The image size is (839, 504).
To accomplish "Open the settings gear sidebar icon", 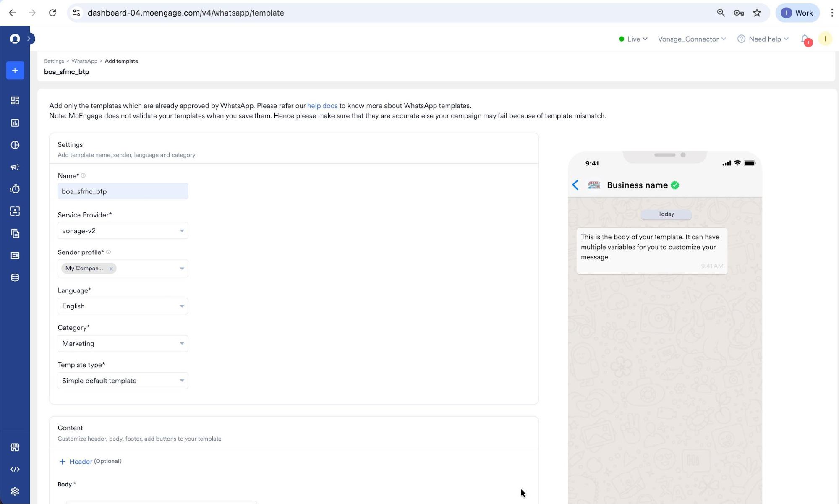I will click(x=15, y=491).
